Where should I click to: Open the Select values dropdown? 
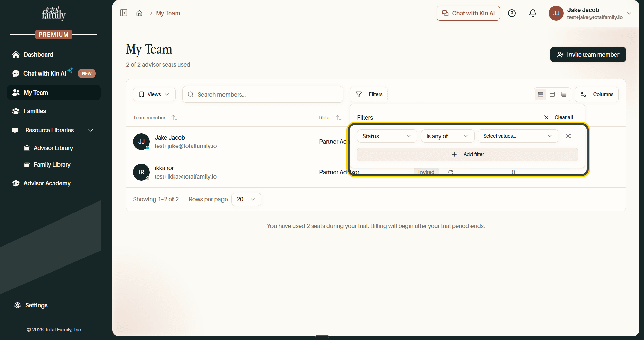(518, 136)
